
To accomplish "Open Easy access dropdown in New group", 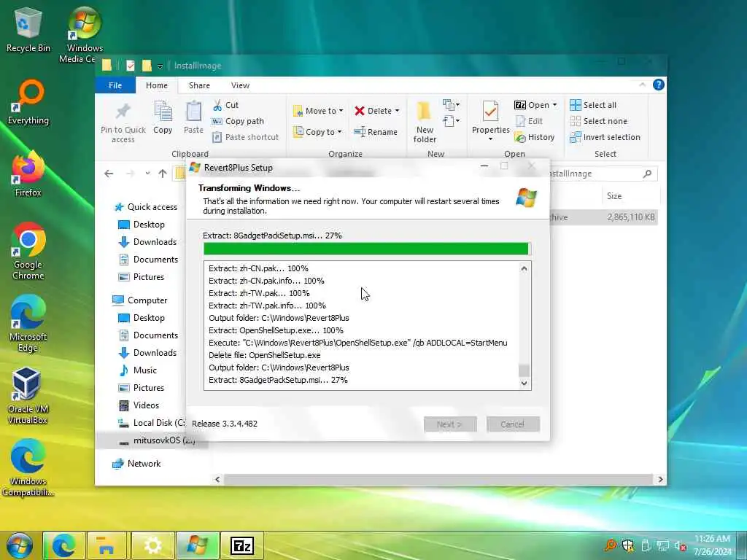I will [x=451, y=121].
